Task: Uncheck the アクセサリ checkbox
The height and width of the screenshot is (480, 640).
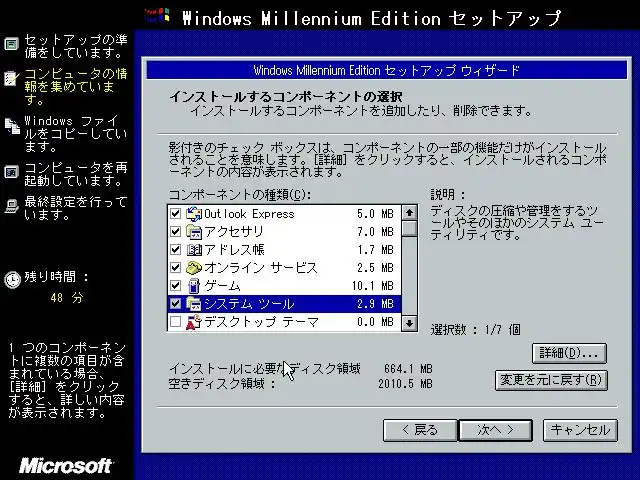Action: click(176, 231)
